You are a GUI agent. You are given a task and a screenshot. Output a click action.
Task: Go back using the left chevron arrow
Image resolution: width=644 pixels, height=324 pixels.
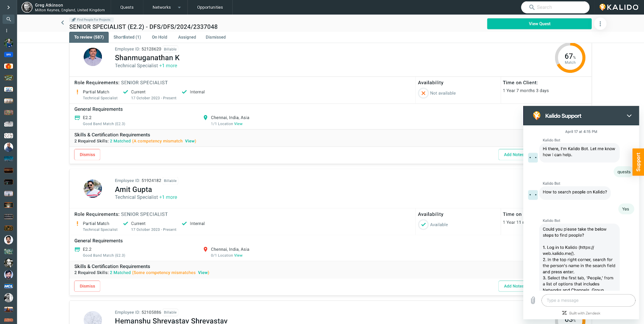click(62, 23)
